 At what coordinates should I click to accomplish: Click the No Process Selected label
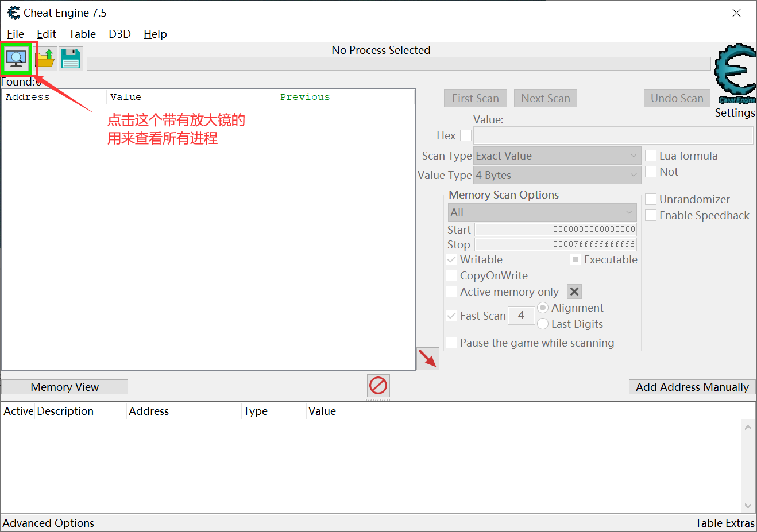(x=381, y=50)
